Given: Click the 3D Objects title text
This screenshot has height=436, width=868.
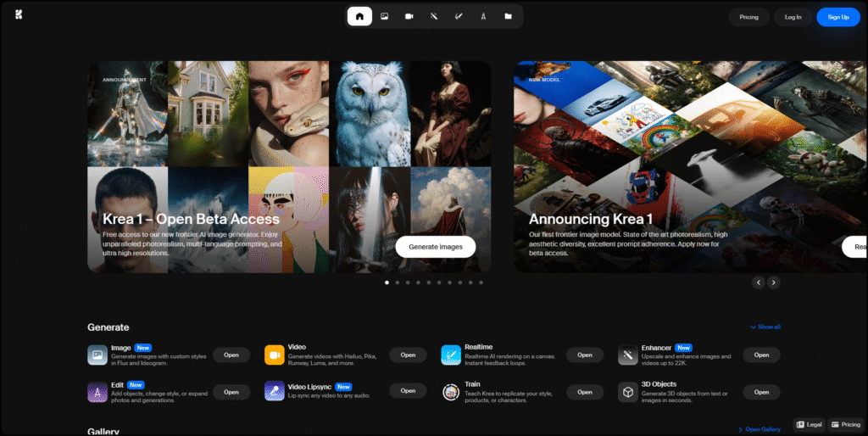Looking at the screenshot, I should point(659,384).
